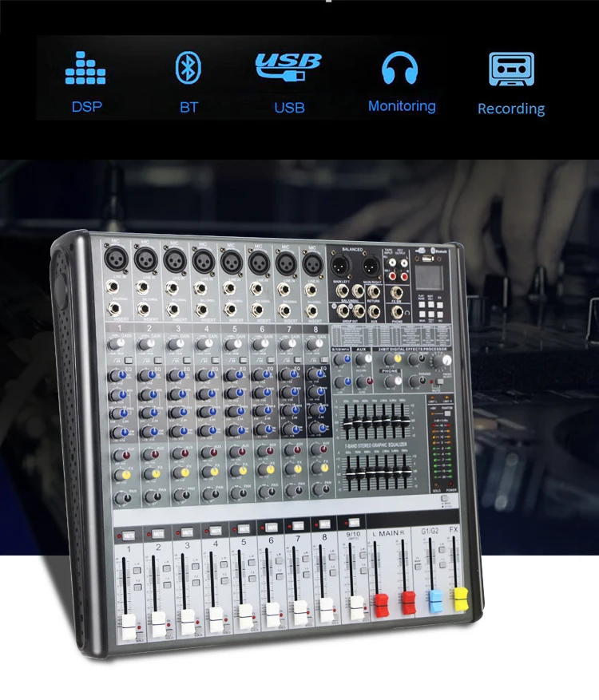Mute channel 7 on the mixer
This screenshot has height=700, width=599.
pos(298,525)
